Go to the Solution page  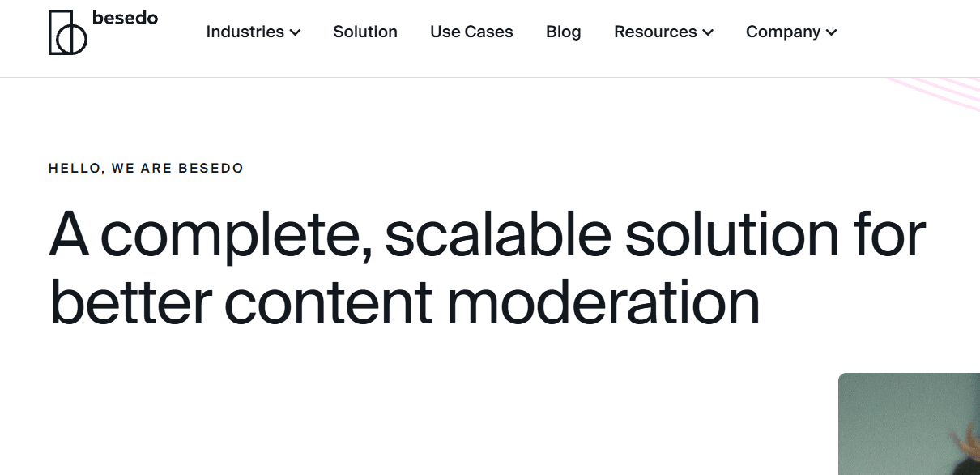tap(365, 32)
